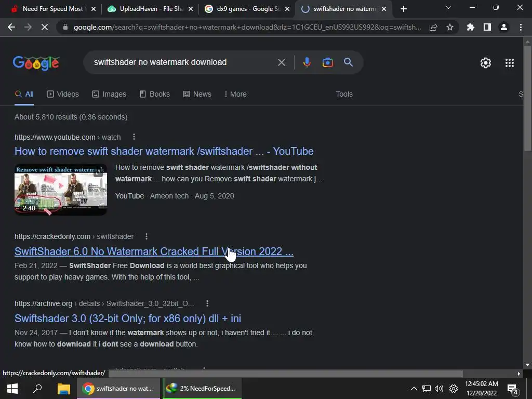Screen dimensions: 532x399
Task: Open the network status tray icon
Action: [426, 389]
